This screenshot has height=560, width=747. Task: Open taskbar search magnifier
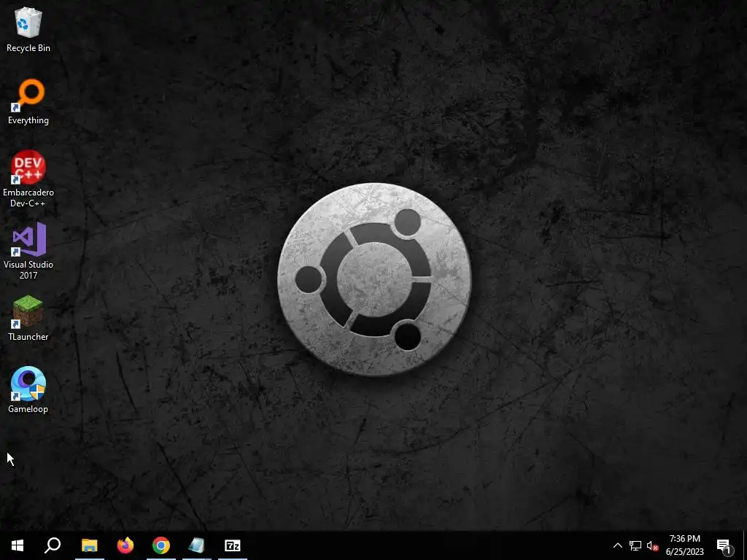tap(53, 545)
